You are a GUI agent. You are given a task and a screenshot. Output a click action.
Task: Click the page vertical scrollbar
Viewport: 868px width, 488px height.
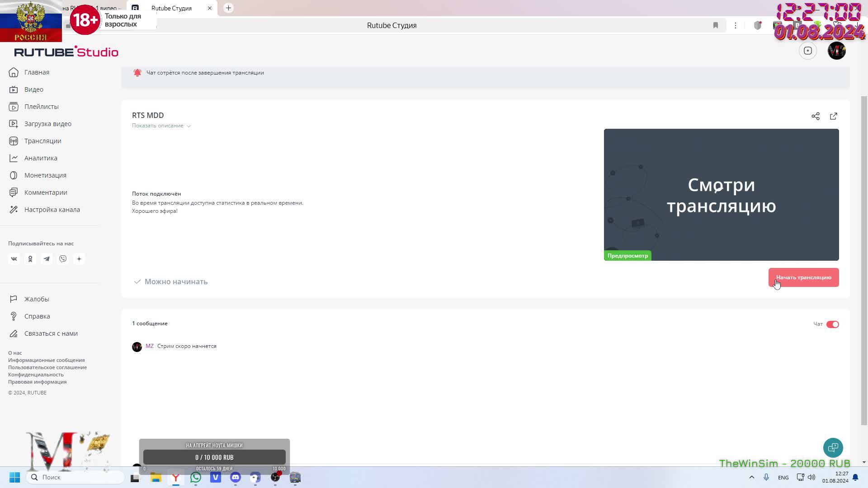864,260
